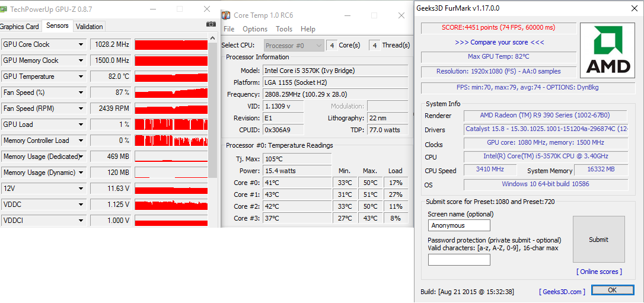Viewport: 644px width, 303px height.
Task: Click the Power 15.4 watts field
Action: point(297,171)
